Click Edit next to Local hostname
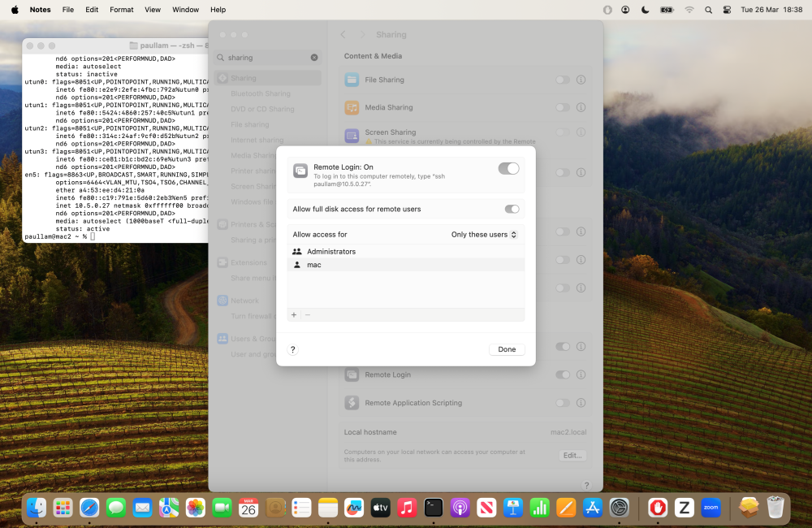 tap(572, 455)
